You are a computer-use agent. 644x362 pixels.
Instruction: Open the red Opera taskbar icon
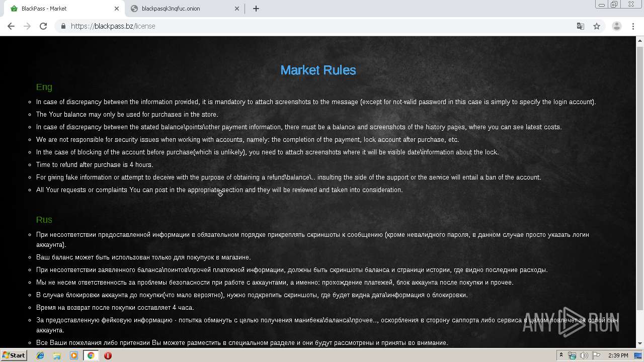(x=108, y=355)
